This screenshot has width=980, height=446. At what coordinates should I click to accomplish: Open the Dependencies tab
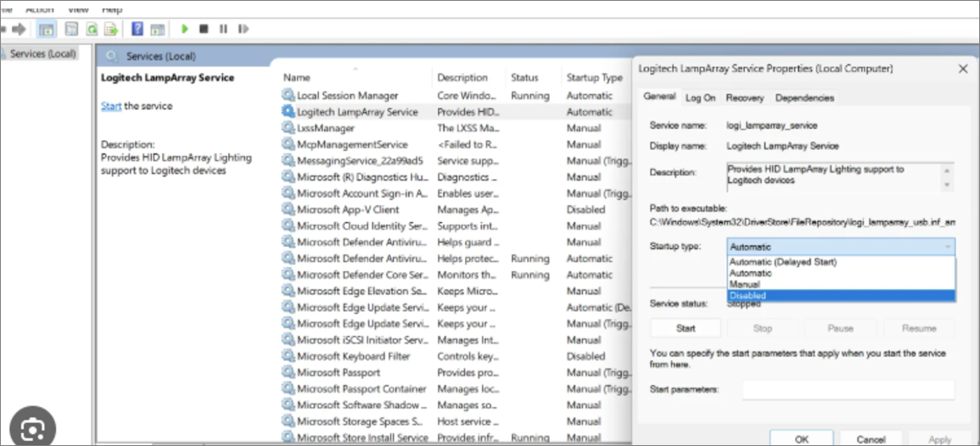click(804, 98)
